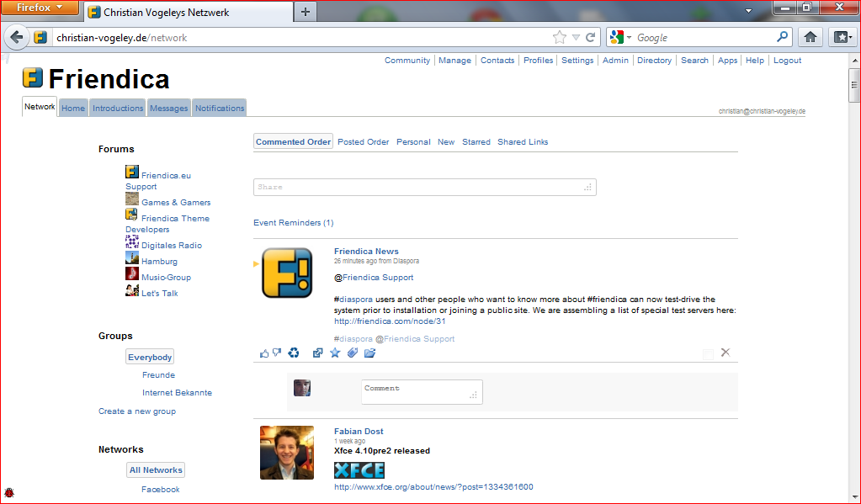Delete the Friendica News post with X icon
The image size is (861, 504).
point(725,353)
